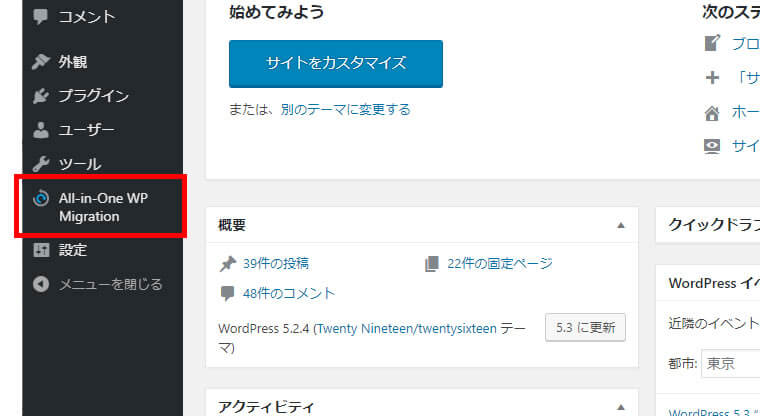Click the wrench icon for ツール
The width and height of the screenshot is (760, 416).
click(x=41, y=164)
